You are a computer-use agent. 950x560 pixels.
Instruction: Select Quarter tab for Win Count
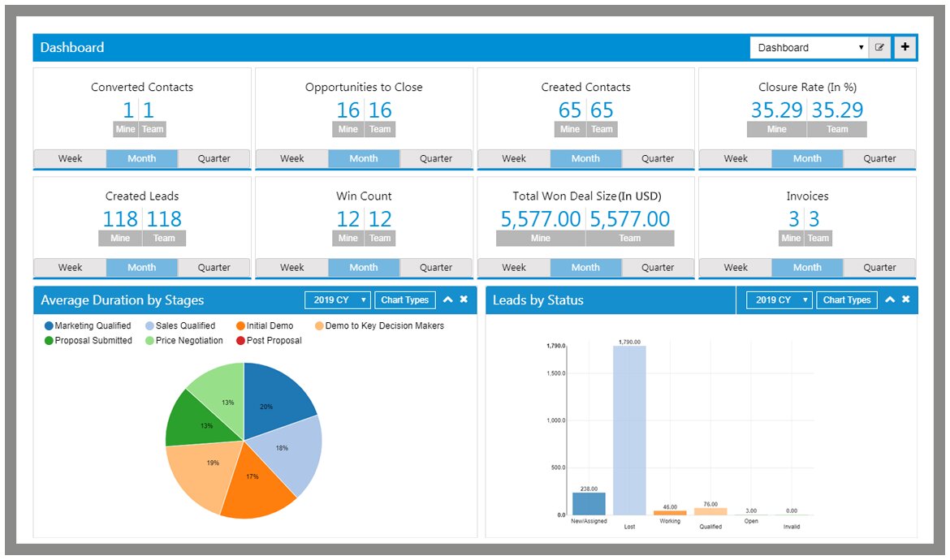click(436, 267)
